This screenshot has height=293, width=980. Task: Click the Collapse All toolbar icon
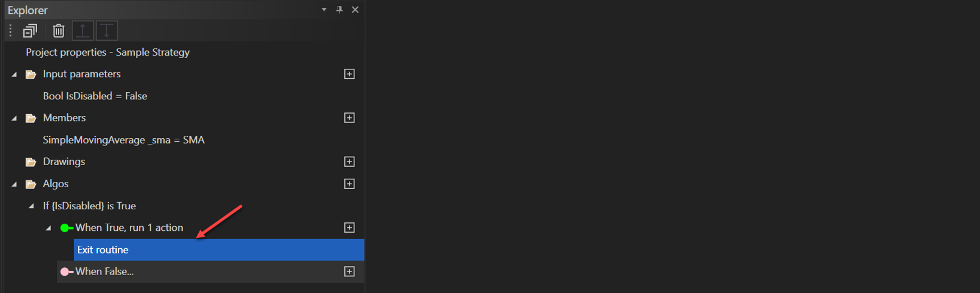coord(30,30)
